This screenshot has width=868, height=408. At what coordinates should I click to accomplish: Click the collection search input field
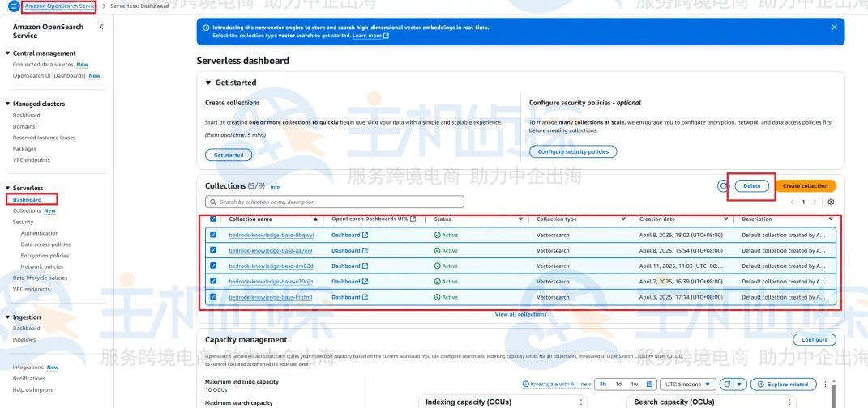(335, 202)
